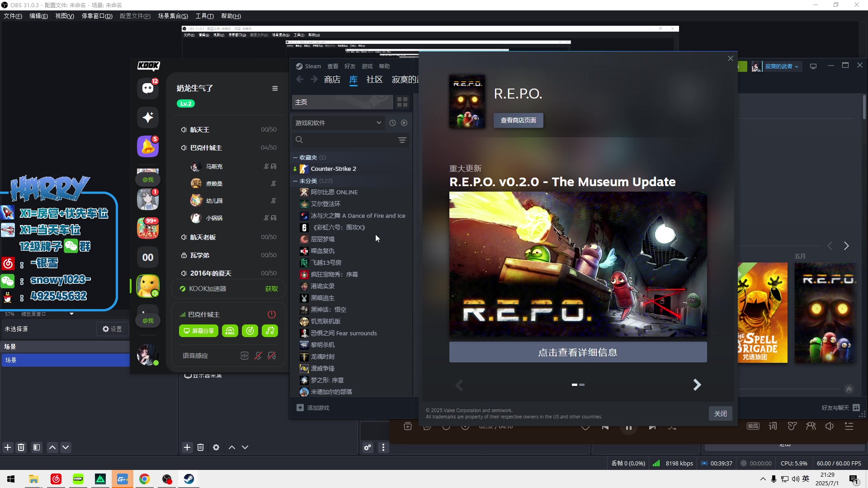Toggle Steam library grid view icon
Image resolution: width=868 pixels, height=488 pixels.
click(x=402, y=102)
